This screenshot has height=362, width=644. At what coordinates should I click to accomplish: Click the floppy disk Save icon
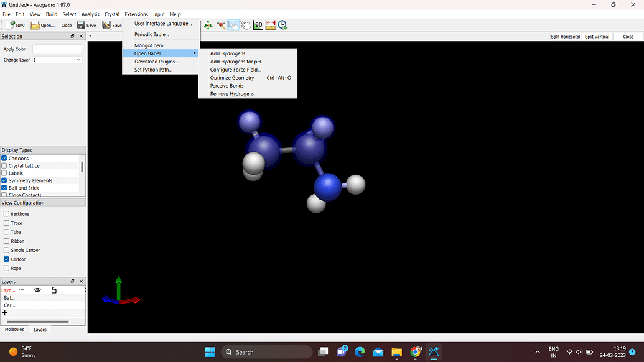click(x=81, y=25)
